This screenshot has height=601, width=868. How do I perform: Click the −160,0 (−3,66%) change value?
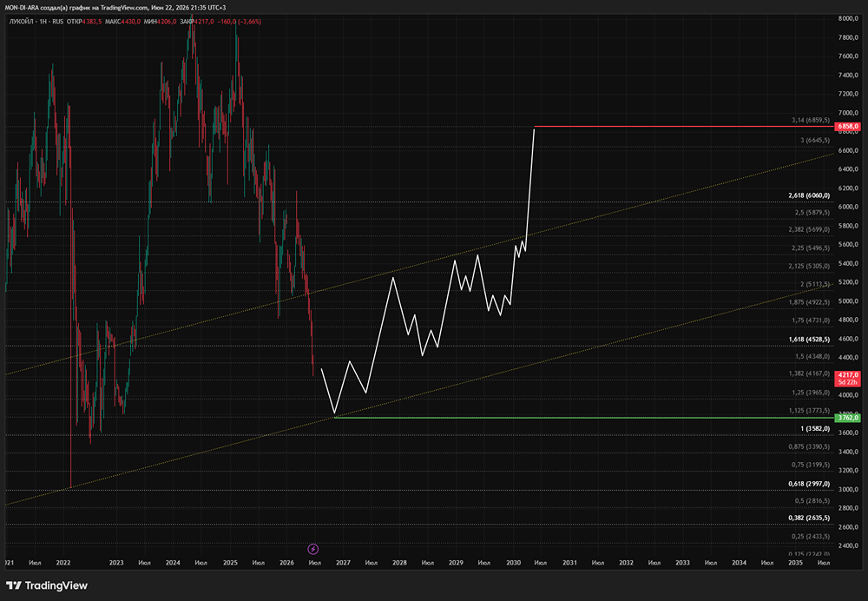(x=240, y=22)
